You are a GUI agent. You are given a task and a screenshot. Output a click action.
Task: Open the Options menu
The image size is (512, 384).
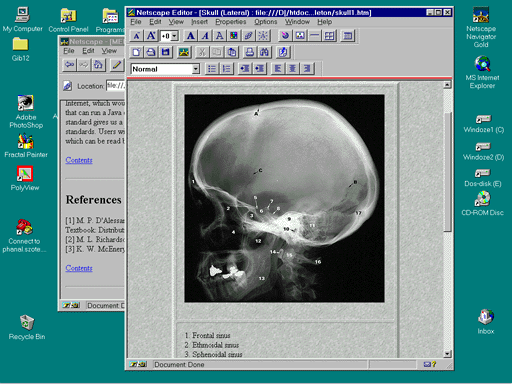pos(266,22)
